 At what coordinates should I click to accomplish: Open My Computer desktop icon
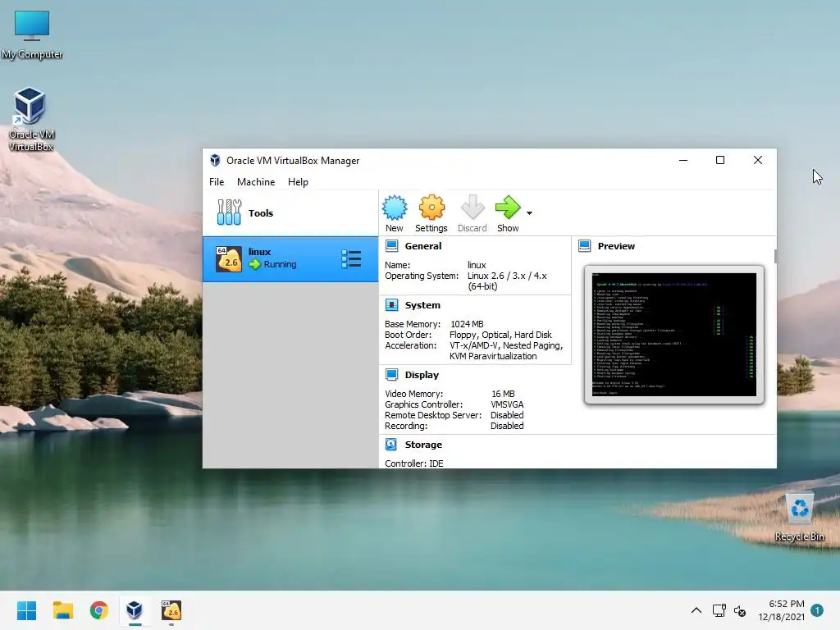coord(32,34)
